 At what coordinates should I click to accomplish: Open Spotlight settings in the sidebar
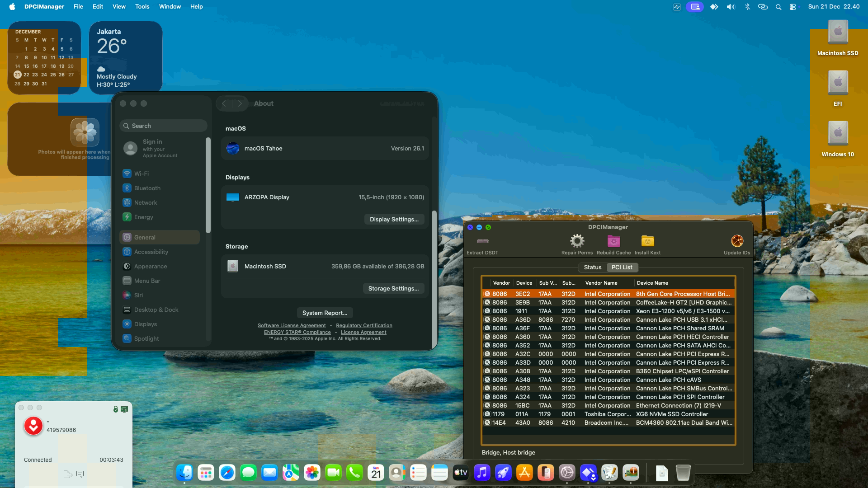tap(160, 338)
